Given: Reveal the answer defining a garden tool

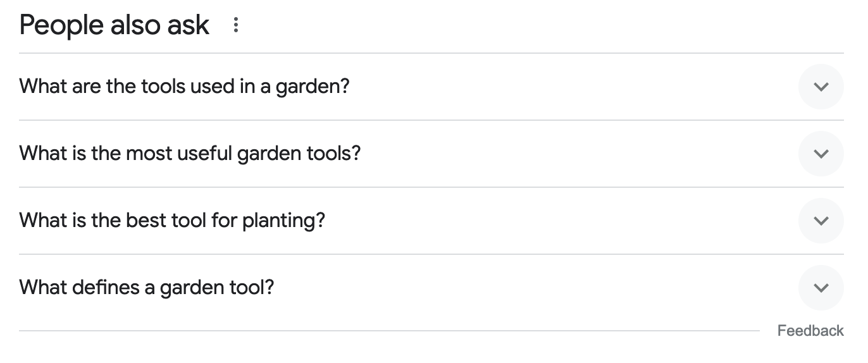Looking at the screenshot, I should point(821,288).
